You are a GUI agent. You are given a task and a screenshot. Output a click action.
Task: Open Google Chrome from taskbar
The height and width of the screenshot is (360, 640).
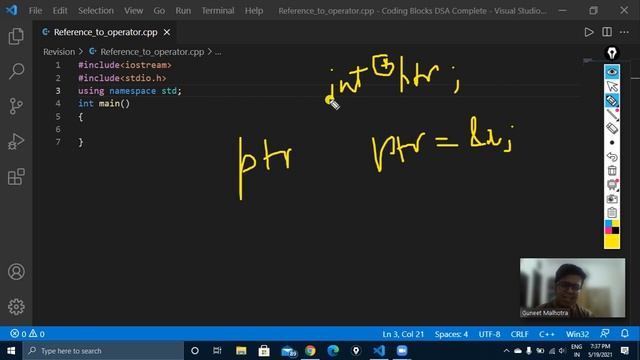pos(310,351)
